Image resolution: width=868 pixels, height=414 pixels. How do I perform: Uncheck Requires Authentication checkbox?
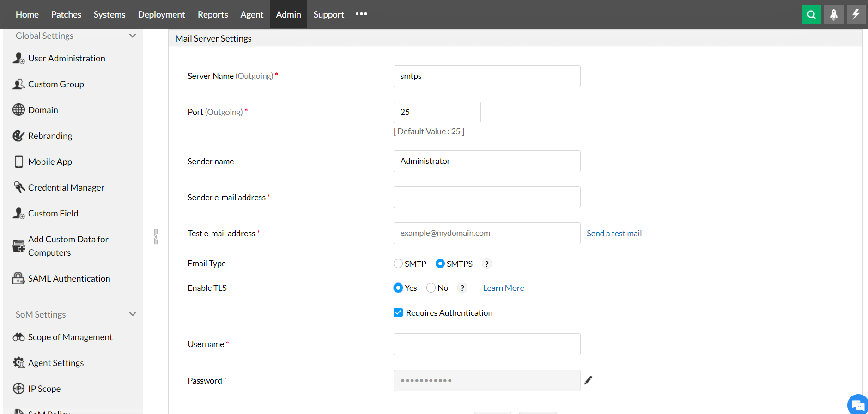coord(398,313)
